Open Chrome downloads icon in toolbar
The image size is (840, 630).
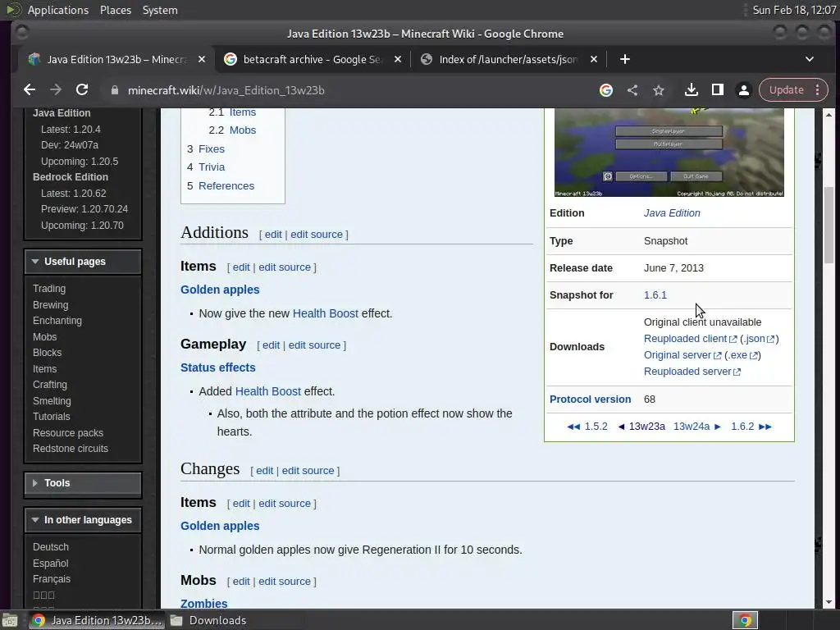691,90
